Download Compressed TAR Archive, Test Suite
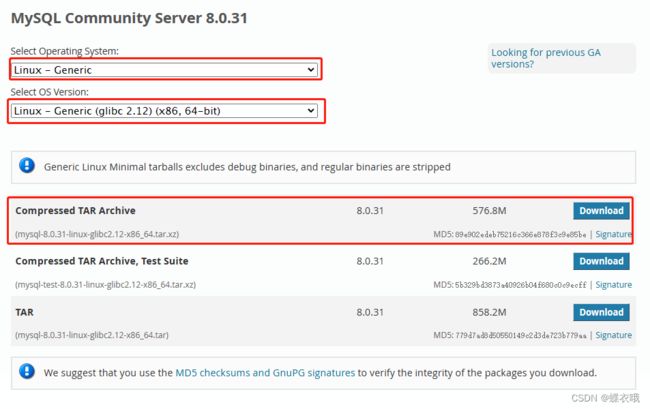 point(601,261)
